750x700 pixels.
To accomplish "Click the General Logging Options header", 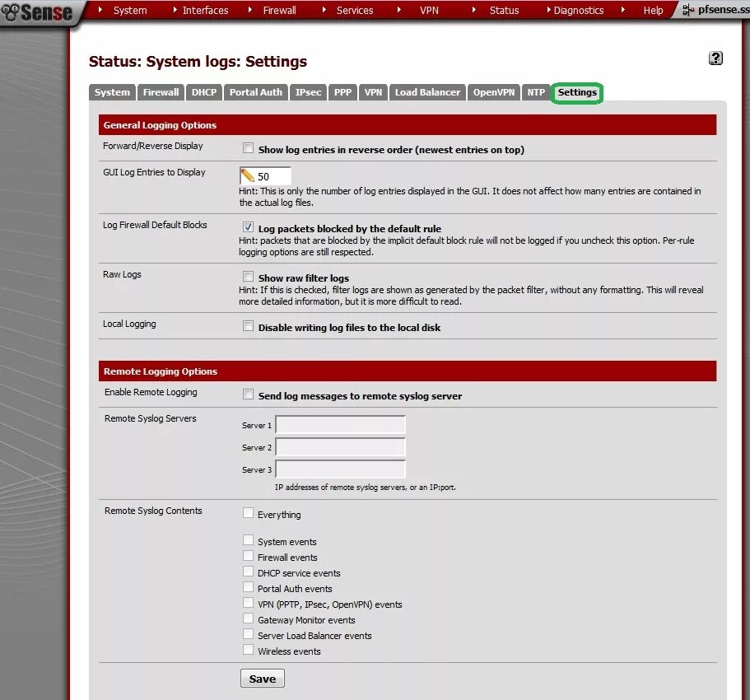I will tap(408, 125).
